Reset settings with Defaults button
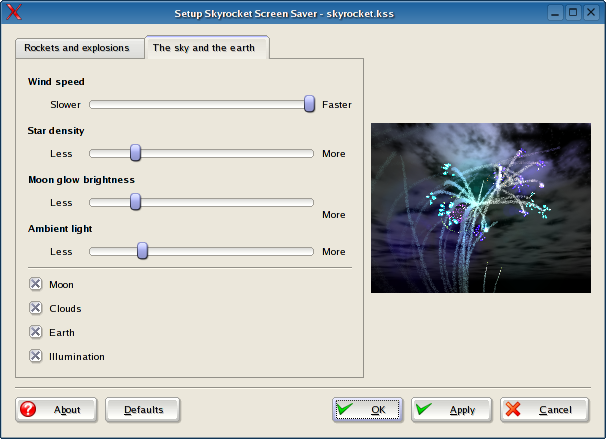The height and width of the screenshot is (439, 606). click(x=143, y=410)
